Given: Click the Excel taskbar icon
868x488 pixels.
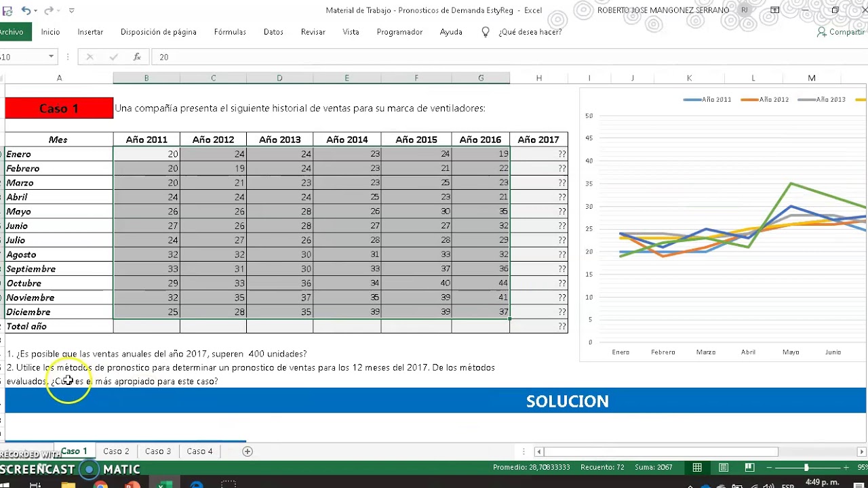Looking at the screenshot, I should coord(165,484).
